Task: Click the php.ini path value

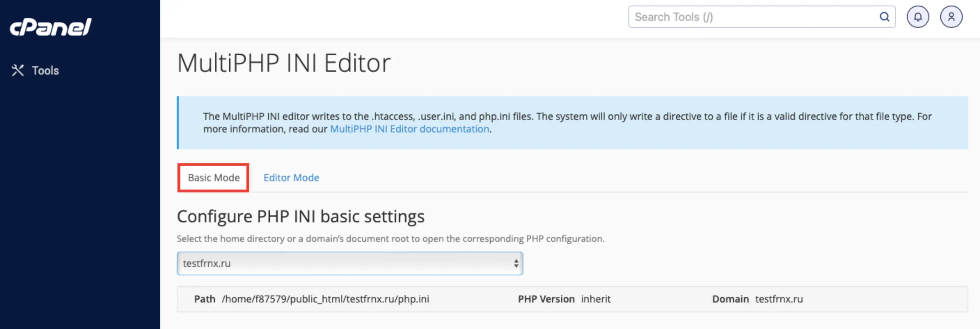Action: [x=325, y=299]
